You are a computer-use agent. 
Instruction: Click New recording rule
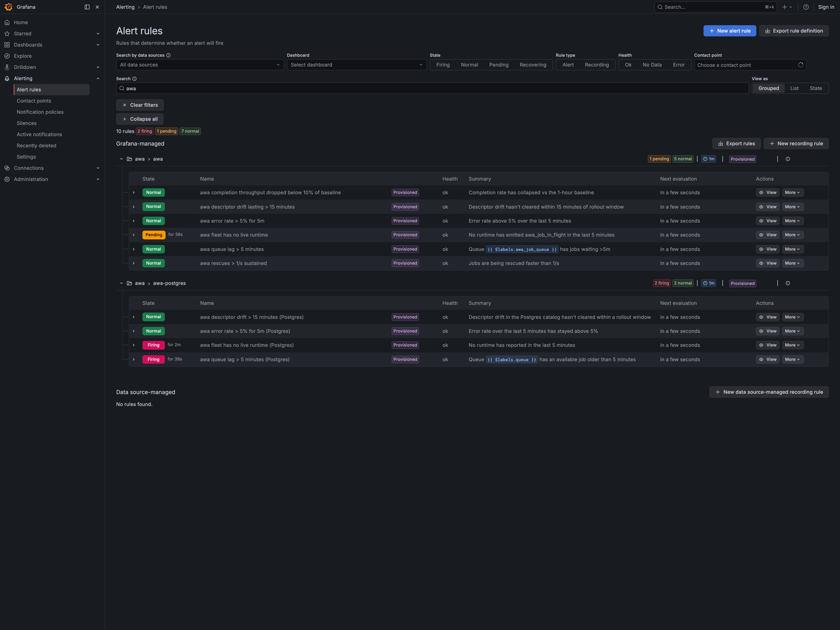tap(796, 143)
